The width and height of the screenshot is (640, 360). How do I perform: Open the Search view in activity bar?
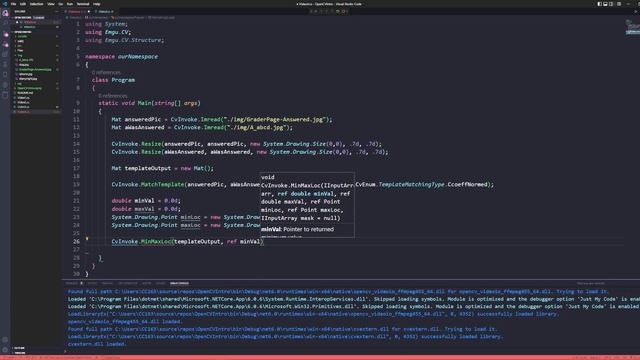click(5, 24)
